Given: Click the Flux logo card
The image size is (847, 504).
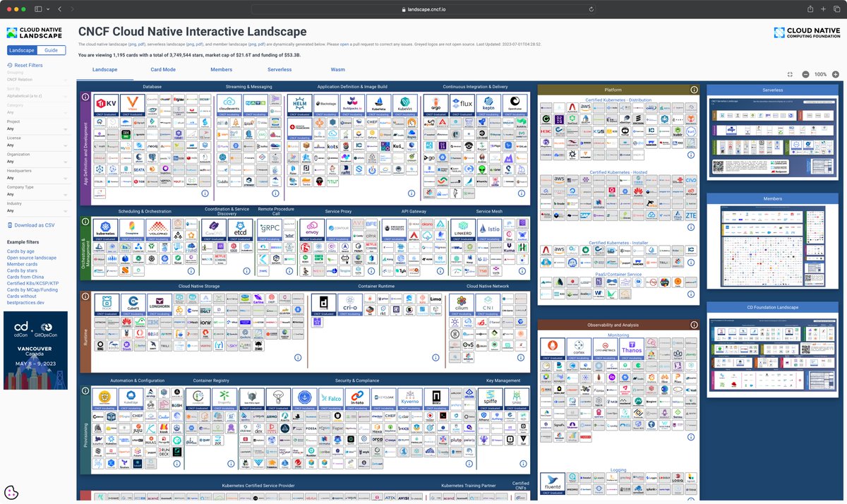Looking at the screenshot, I should click(462, 105).
